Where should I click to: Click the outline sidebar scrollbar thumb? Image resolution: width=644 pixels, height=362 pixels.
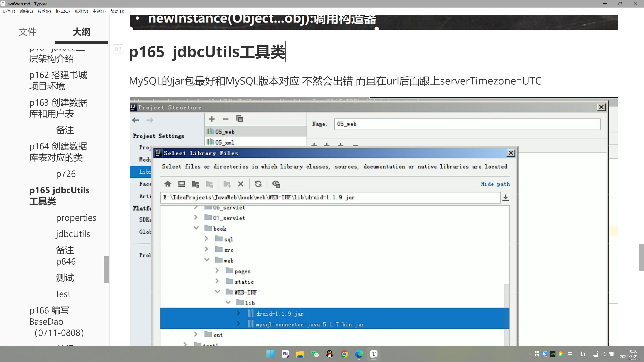click(106, 269)
